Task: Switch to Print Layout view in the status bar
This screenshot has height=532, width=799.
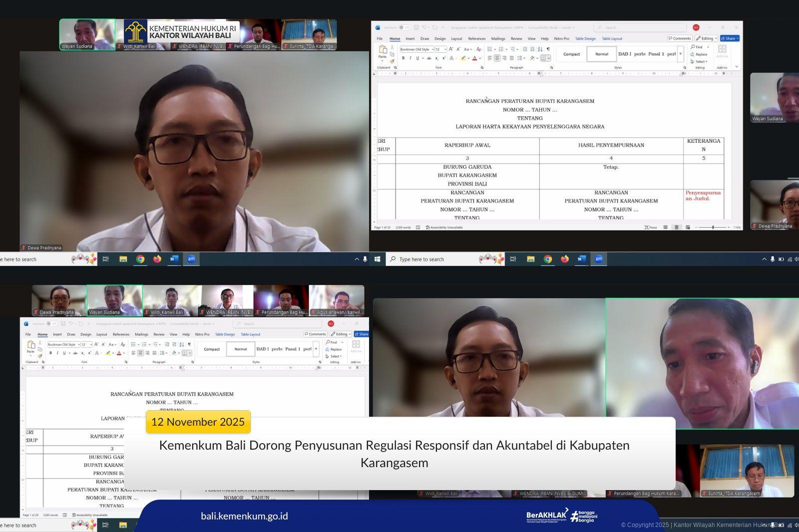Action: (677, 228)
